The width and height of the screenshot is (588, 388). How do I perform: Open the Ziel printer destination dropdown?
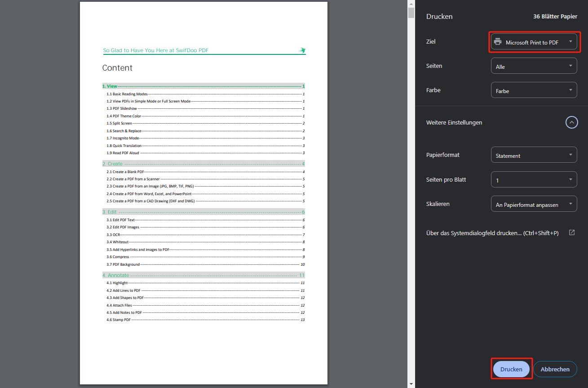tap(534, 42)
